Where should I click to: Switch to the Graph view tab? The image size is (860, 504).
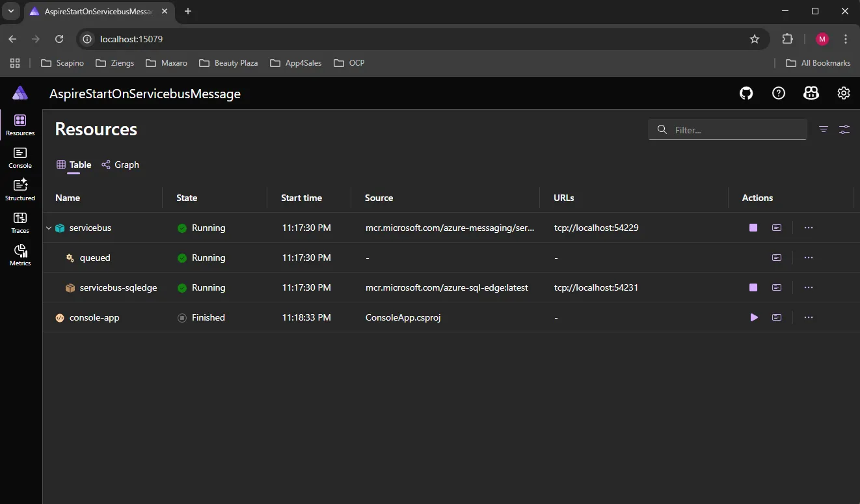click(x=120, y=165)
